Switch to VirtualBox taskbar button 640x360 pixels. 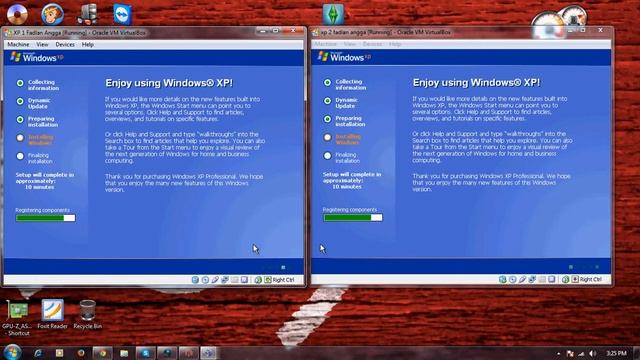[208, 353]
